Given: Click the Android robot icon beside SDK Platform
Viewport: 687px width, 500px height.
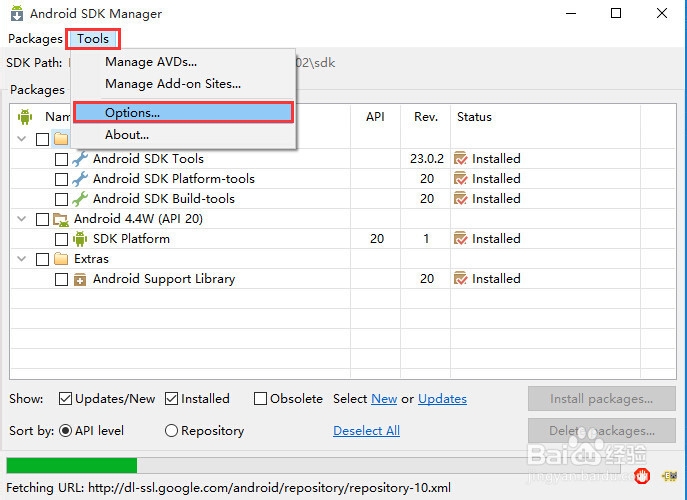Looking at the screenshot, I should 80,239.
